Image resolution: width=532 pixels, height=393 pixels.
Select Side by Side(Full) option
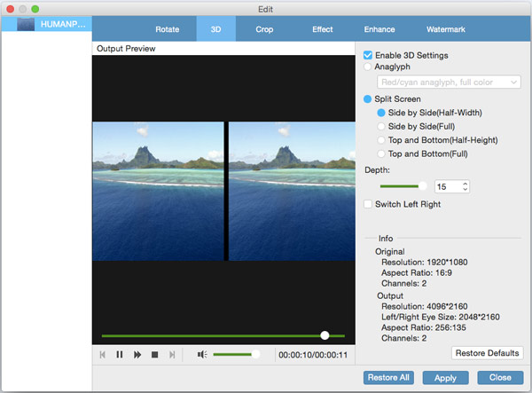coord(382,127)
